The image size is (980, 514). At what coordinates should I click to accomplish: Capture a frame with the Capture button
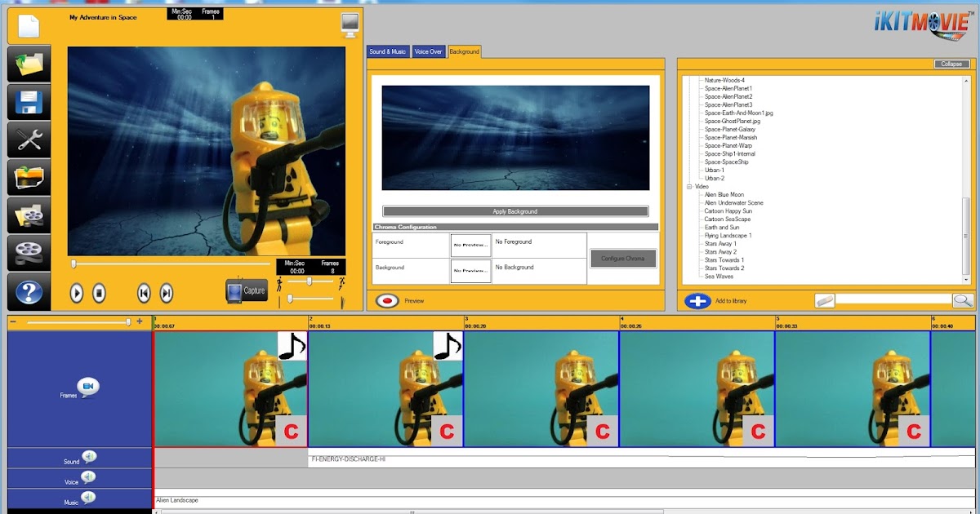(246, 290)
